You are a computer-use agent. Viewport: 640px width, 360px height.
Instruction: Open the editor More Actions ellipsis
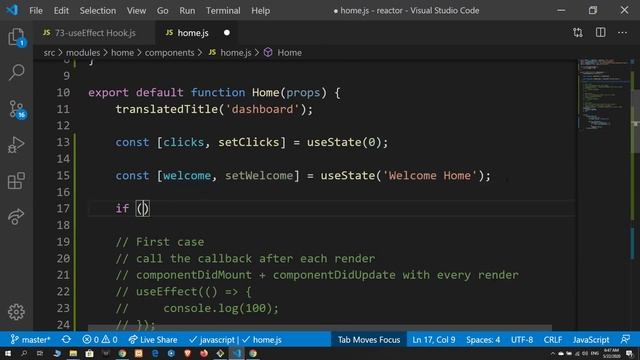coord(622,33)
